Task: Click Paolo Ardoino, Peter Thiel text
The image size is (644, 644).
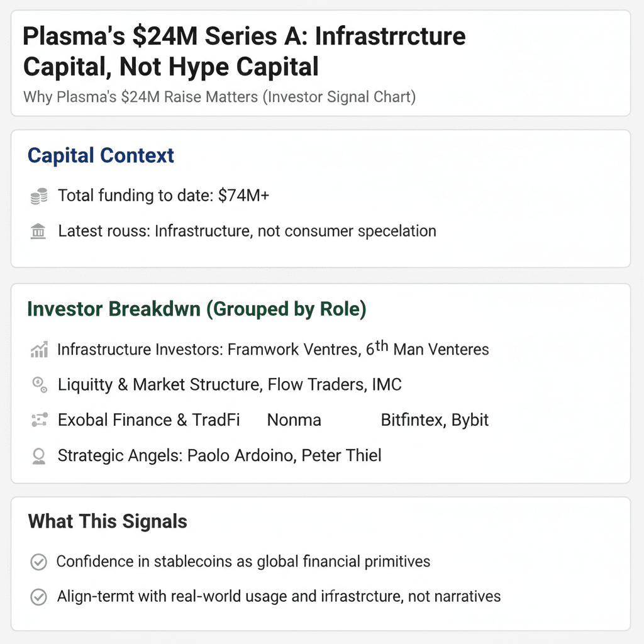Action: [284, 455]
